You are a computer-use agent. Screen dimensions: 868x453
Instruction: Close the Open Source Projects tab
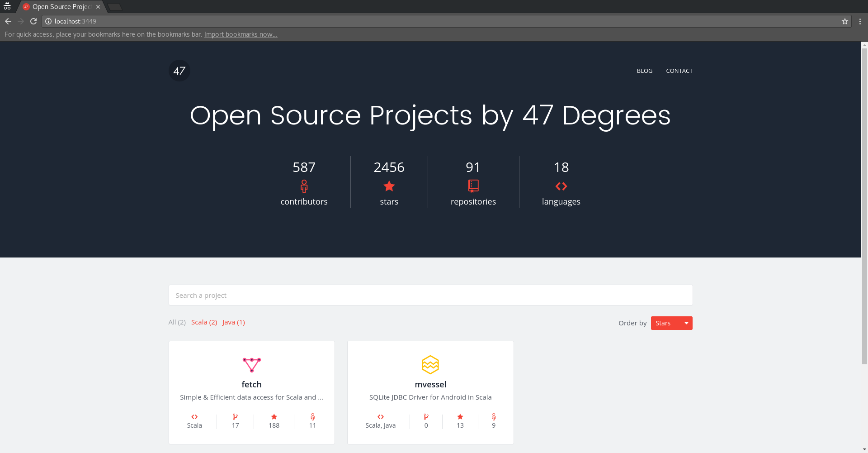point(98,7)
